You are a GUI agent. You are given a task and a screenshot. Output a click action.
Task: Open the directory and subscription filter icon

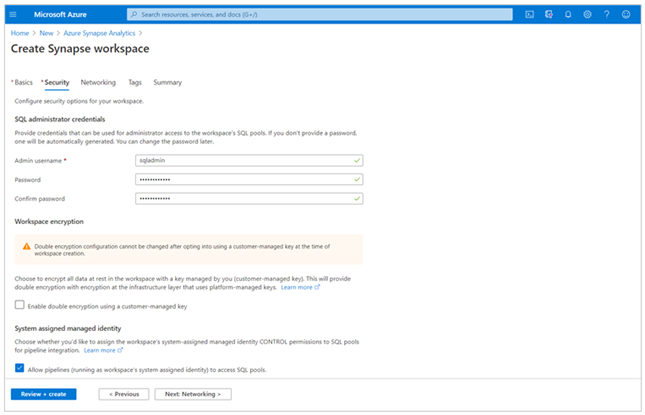point(549,14)
